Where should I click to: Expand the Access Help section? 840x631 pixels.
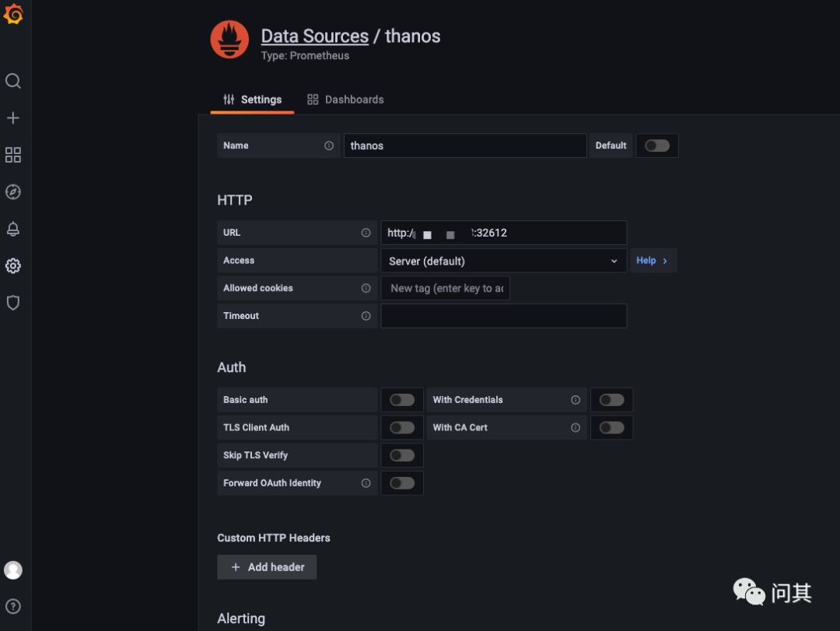click(653, 261)
